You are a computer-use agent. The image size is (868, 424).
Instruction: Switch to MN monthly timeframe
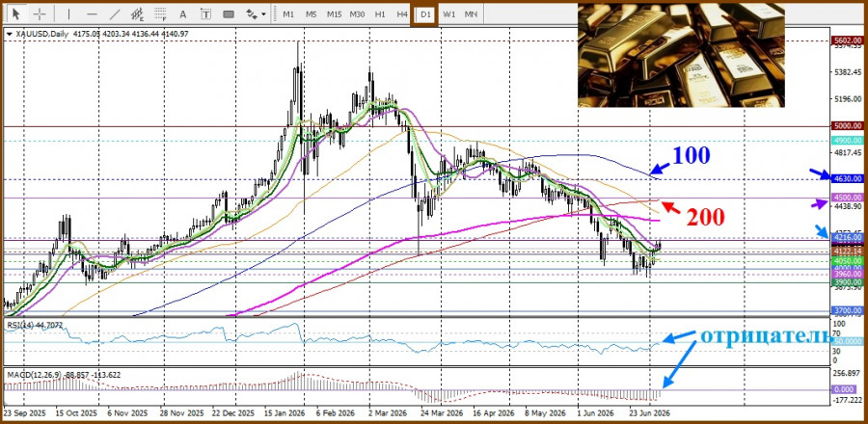pyautogui.click(x=471, y=14)
